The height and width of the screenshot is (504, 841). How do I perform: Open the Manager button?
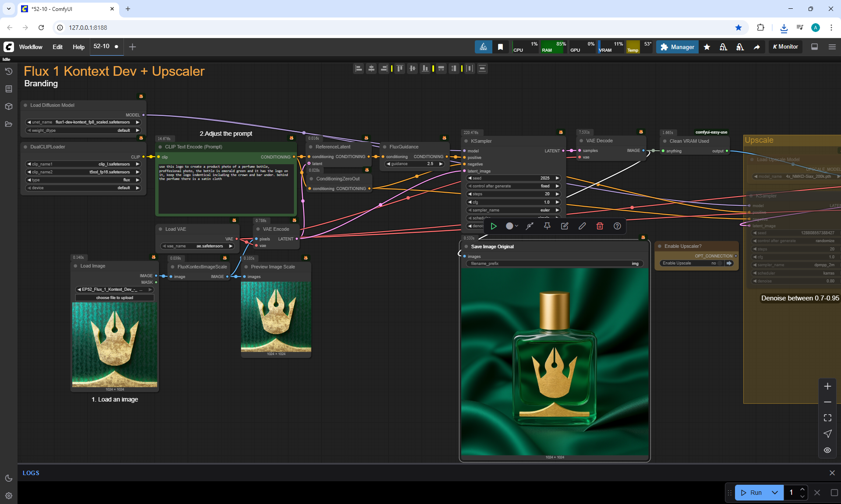click(677, 47)
